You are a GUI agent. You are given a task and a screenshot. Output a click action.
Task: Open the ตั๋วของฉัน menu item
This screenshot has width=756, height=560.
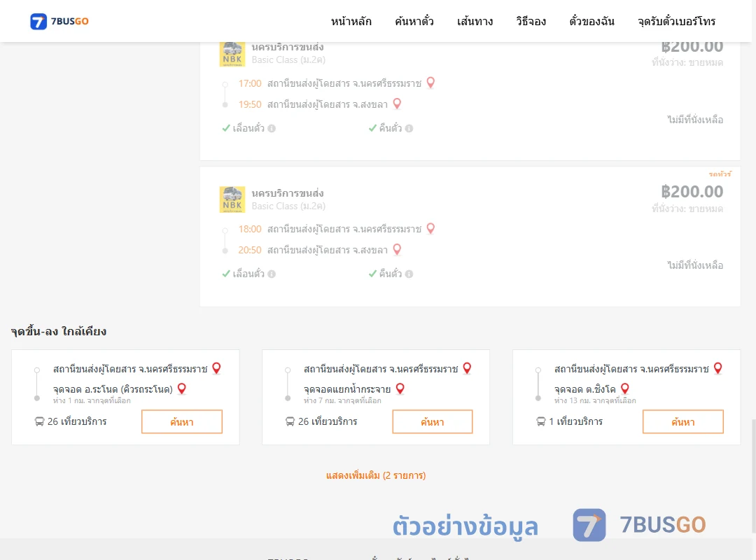point(591,21)
